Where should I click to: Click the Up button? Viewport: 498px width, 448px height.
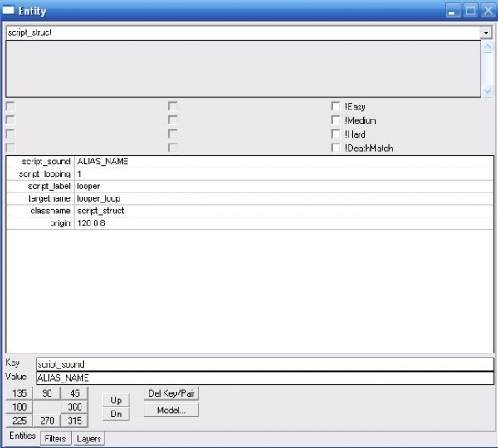tap(117, 400)
